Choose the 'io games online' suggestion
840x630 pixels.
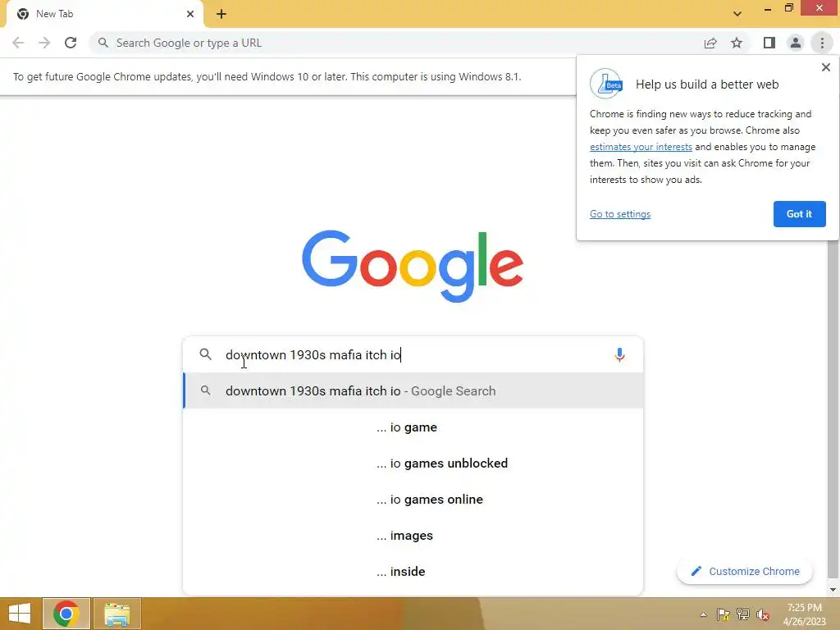coord(413,500)
